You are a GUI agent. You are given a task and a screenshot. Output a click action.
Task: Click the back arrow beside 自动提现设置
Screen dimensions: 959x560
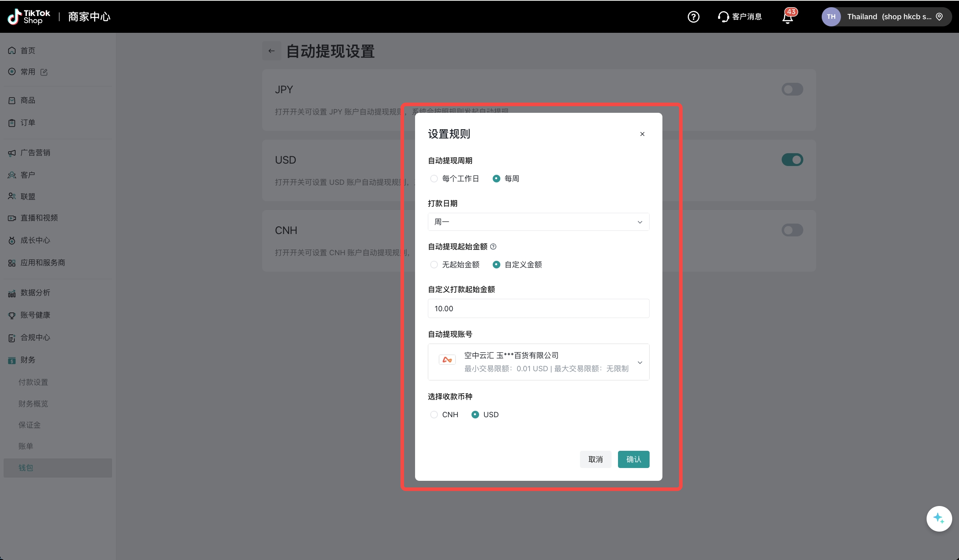point(271,51)
